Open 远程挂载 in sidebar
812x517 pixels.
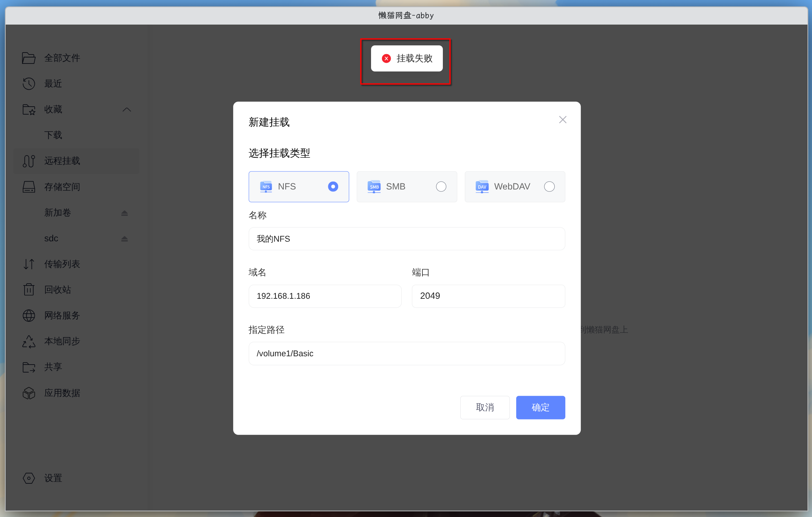click(x=77, y=161)
